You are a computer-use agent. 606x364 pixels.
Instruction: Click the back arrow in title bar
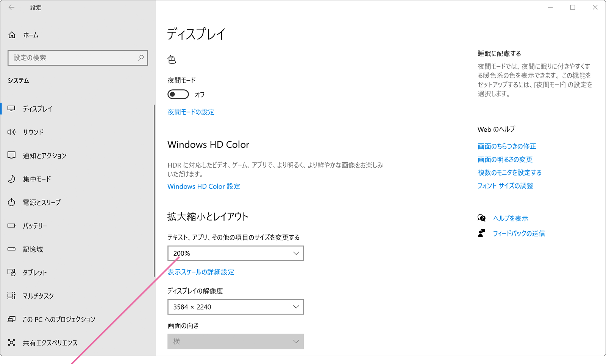point(12,7)
